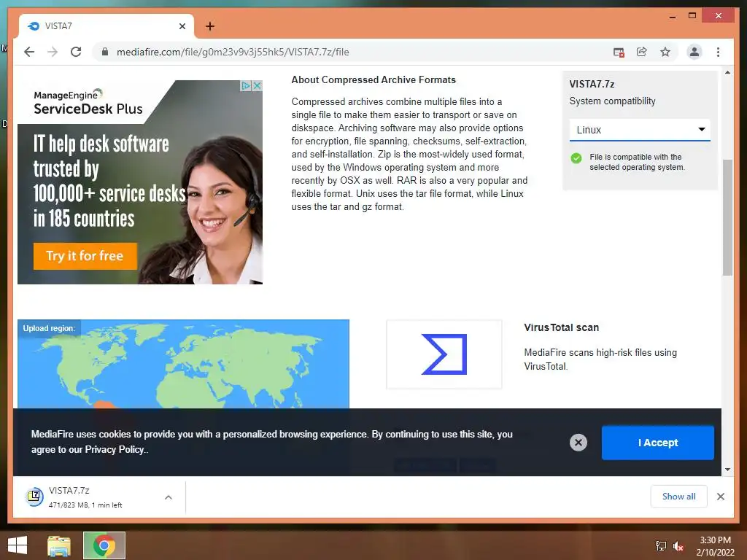Image resolution: width=747 pixels, height=560 pixels.
Task: Open the blocked pop-up icon in address bar
Action: (619, 52)
